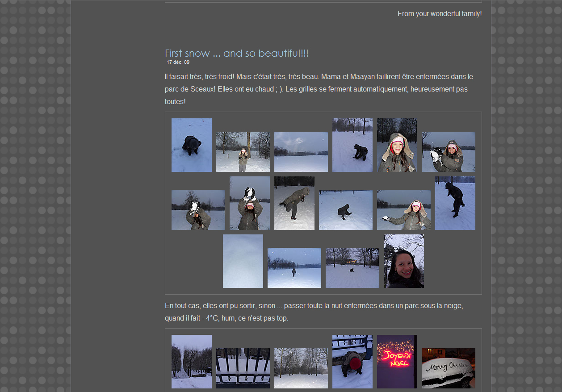Open the empty snowy field with cloudy sky photo
Screen dimensions: 562x392
[301, 151]
